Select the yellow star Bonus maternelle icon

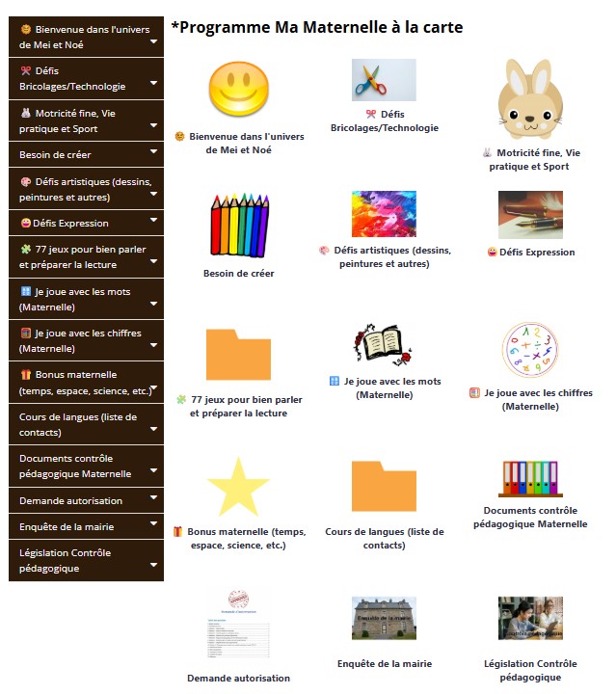(238, 487)
